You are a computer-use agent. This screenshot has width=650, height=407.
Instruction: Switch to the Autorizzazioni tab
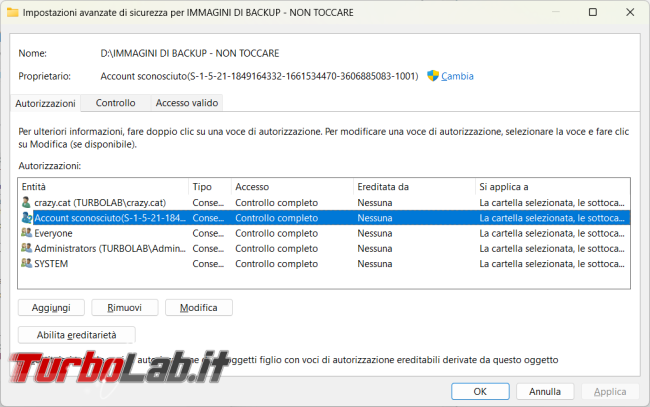tap(45, 103)
